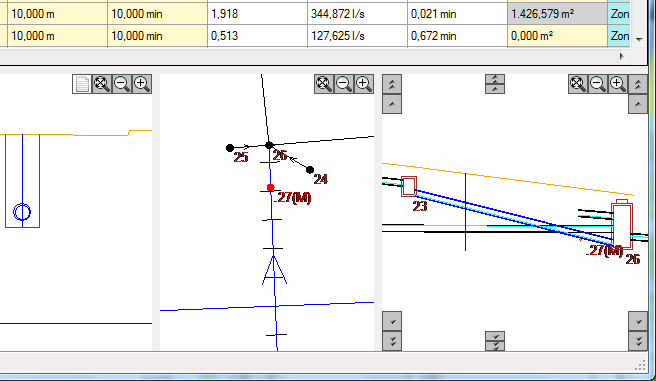
Task: Fit the profile view to extents
Action: (x=578, y=84)
